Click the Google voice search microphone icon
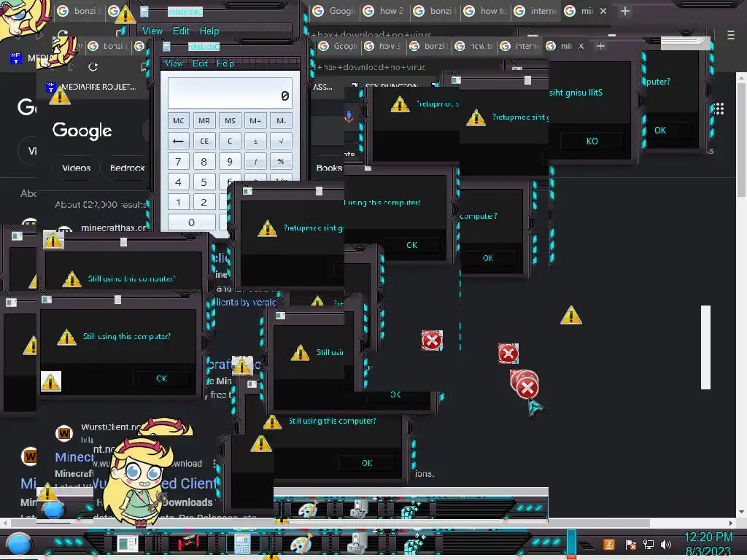This screenshot has width=747, height=560. click(x=349, y=116)
